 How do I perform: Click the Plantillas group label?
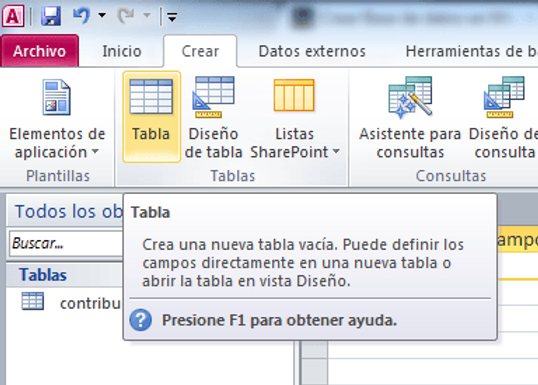click(58, 176)
